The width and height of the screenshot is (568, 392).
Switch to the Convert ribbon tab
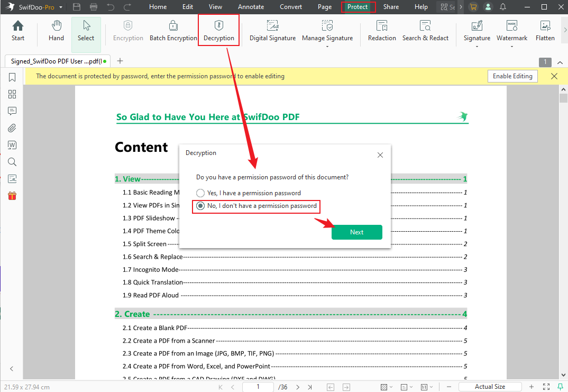click(290, 7)
